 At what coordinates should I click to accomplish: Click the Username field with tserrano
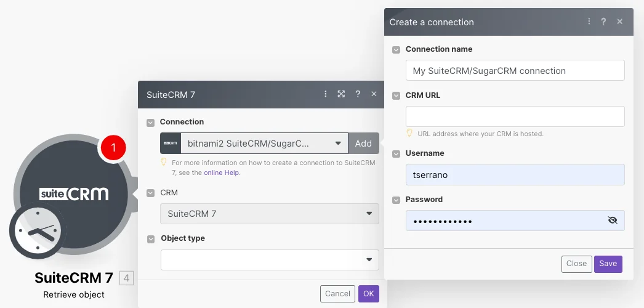pos(515,174)
